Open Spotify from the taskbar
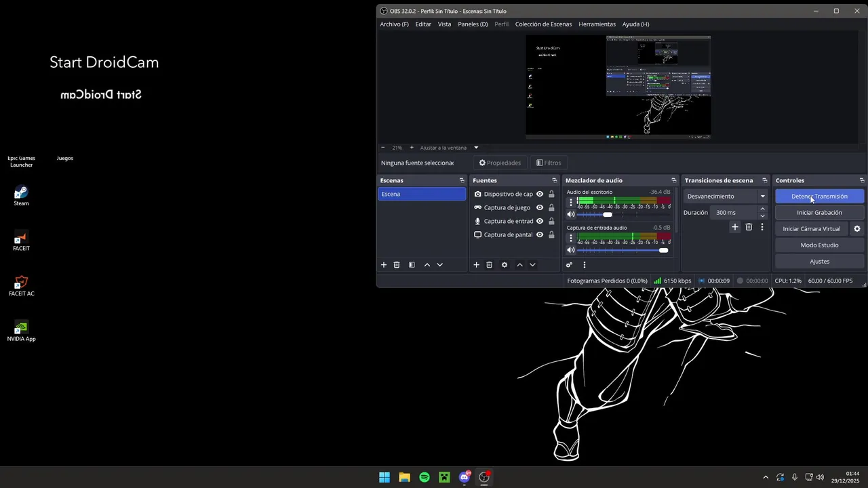Screen dimensions: 868x488 (x=425, y=477)
